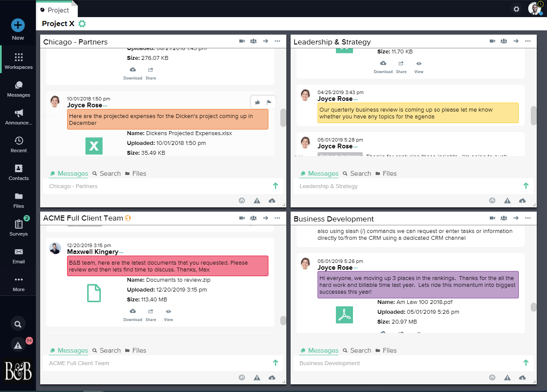
Task: Open Announcements megaphone in sidebar
Action: point(18,117)
